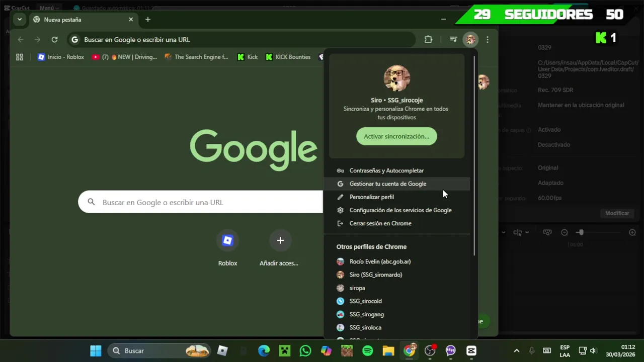Switch to the siropa profile
The image size is (644, 362).
(397, 288)
